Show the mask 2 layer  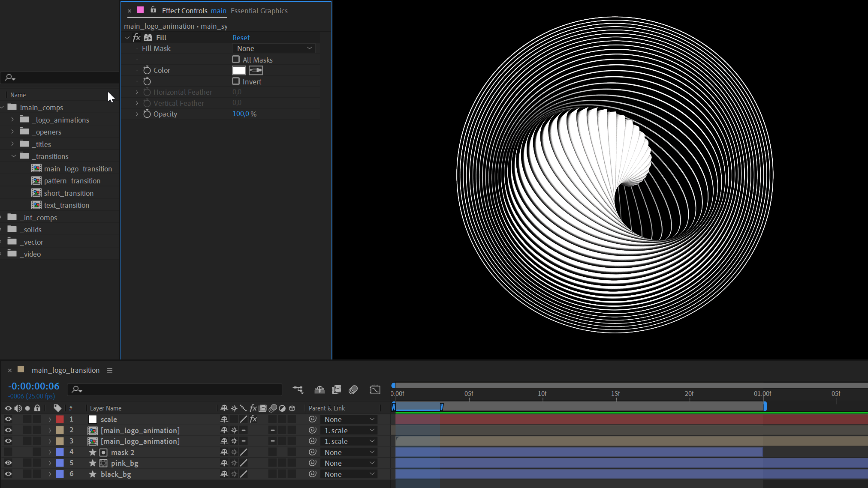click(x=8, y=452)
